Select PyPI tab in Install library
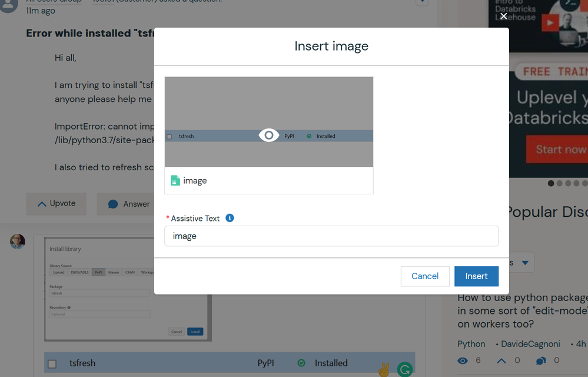588x377 pixels. tap(99, 272)
